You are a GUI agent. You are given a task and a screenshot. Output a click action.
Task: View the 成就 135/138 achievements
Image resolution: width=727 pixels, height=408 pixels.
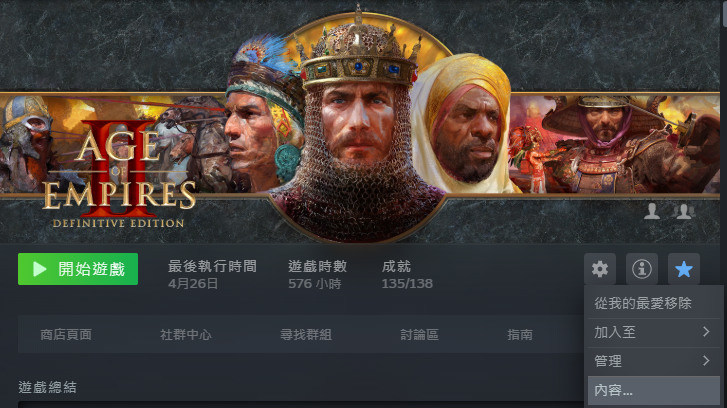click(407, 274)
